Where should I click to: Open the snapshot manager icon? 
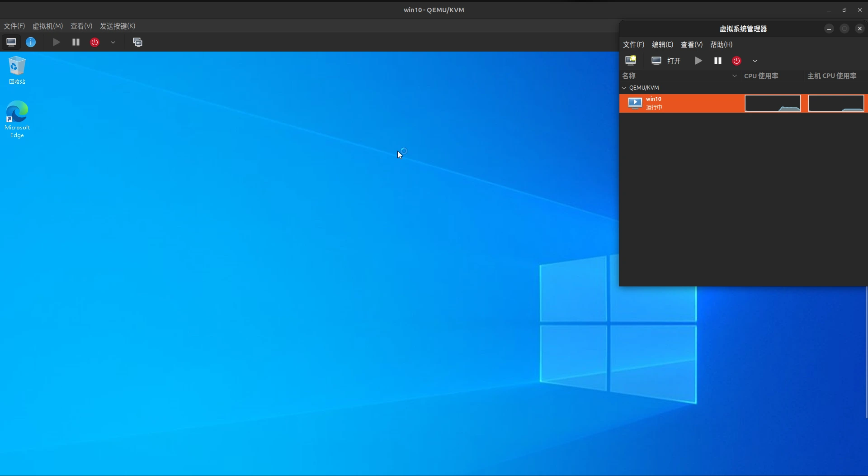point(137,42)
